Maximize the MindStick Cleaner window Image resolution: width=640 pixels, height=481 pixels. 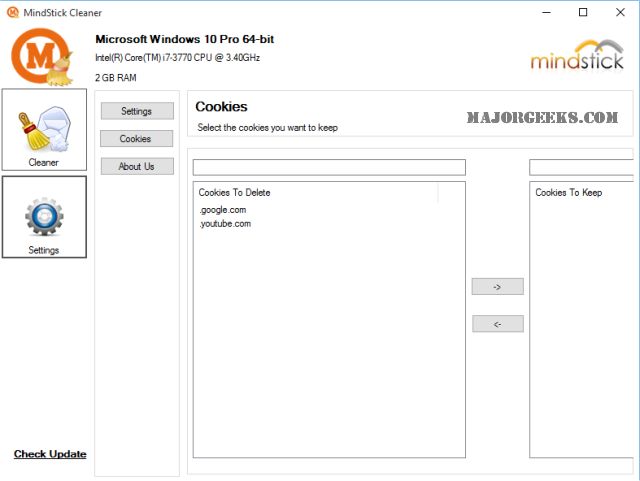(x=583, y=12)
